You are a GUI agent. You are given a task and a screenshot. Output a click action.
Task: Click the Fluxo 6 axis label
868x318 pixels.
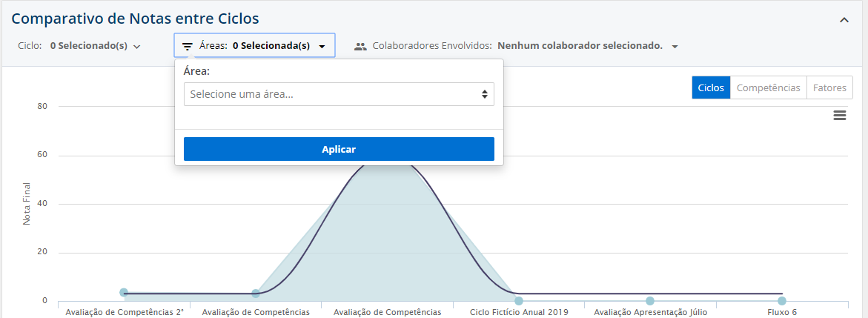point(782,312)
